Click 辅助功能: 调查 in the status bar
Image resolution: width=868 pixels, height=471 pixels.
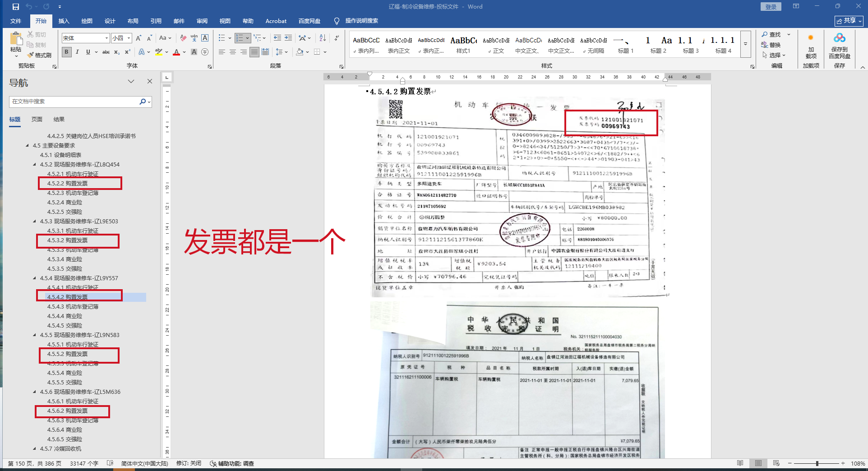(x=232, y=463)
